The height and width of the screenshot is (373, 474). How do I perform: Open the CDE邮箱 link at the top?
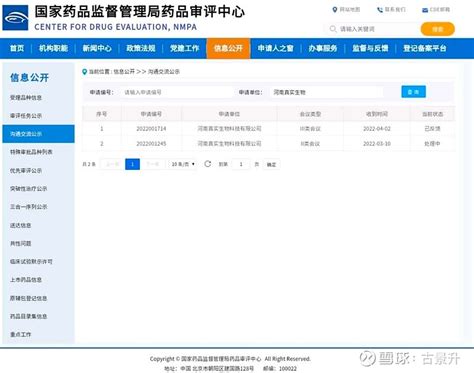coord(440,10)
